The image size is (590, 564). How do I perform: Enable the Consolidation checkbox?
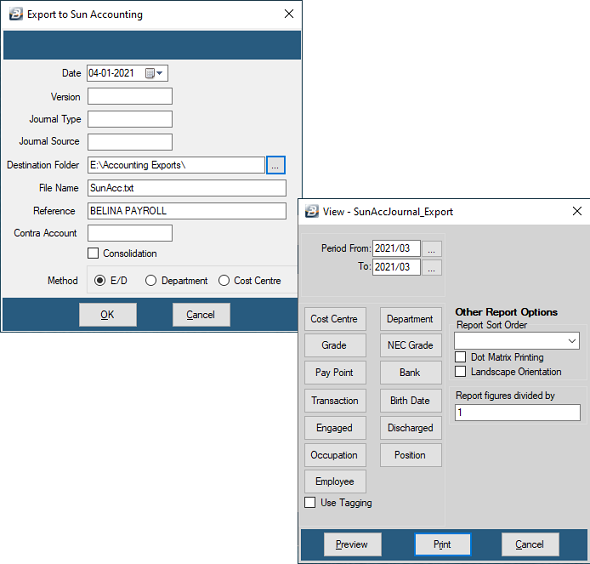coord(93,253)
